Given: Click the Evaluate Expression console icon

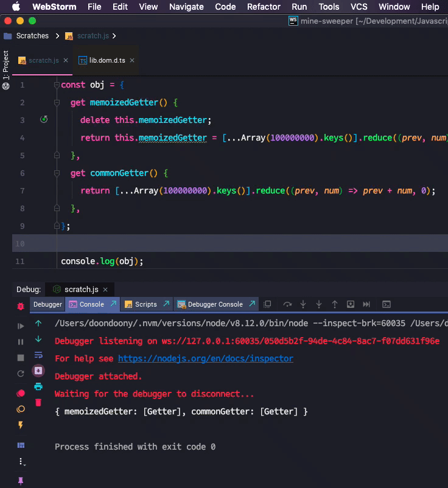Looking at the screenshot, I should click(387, 304).
